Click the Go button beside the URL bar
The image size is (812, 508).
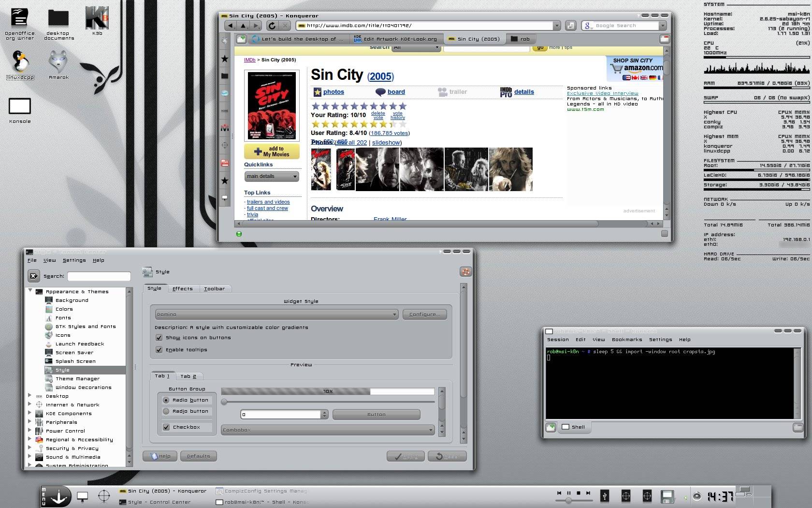coord(571,26)
